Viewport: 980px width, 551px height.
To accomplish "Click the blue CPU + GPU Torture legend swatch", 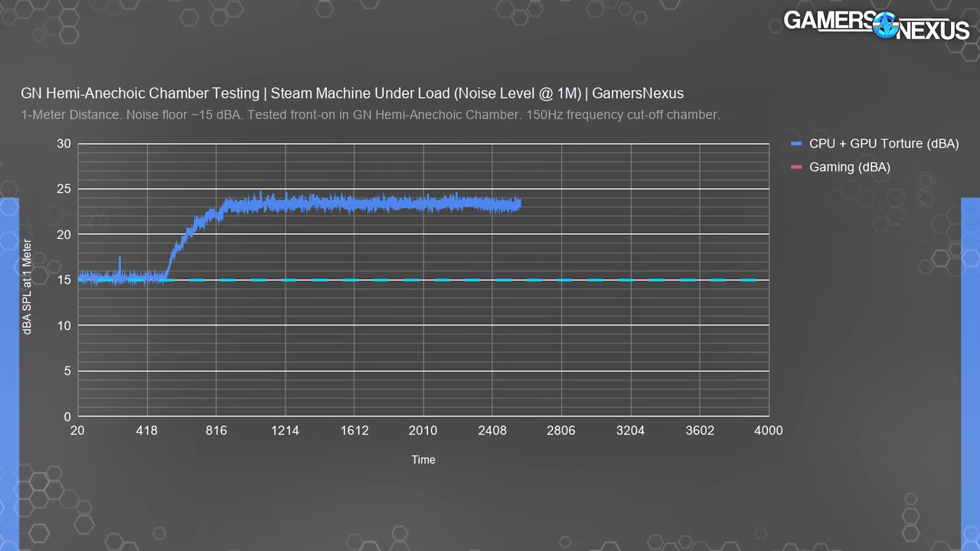I will pos(796,144).
